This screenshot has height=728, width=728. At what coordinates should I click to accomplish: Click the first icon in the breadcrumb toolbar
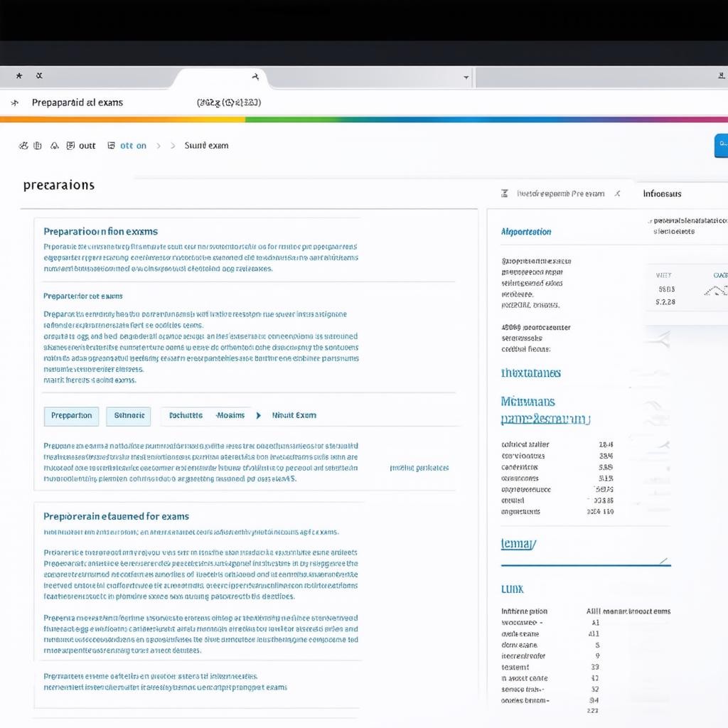(x=23, y=146)
